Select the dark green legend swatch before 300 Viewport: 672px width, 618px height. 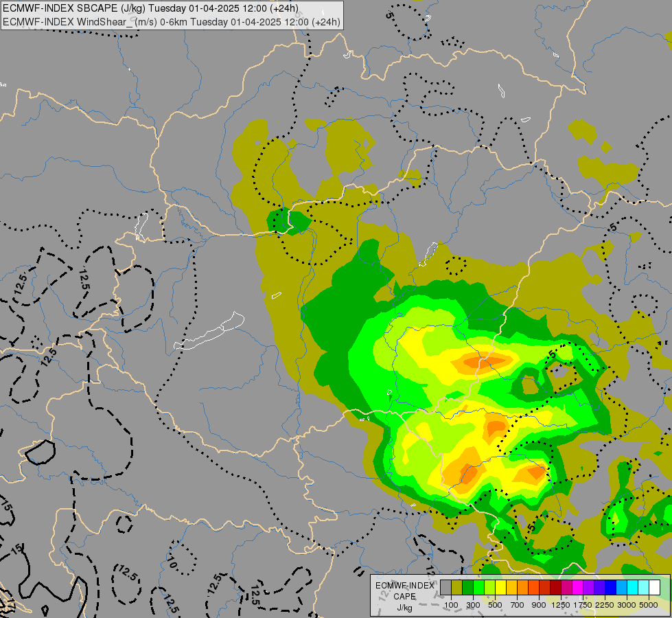click(x=467, y=587)
